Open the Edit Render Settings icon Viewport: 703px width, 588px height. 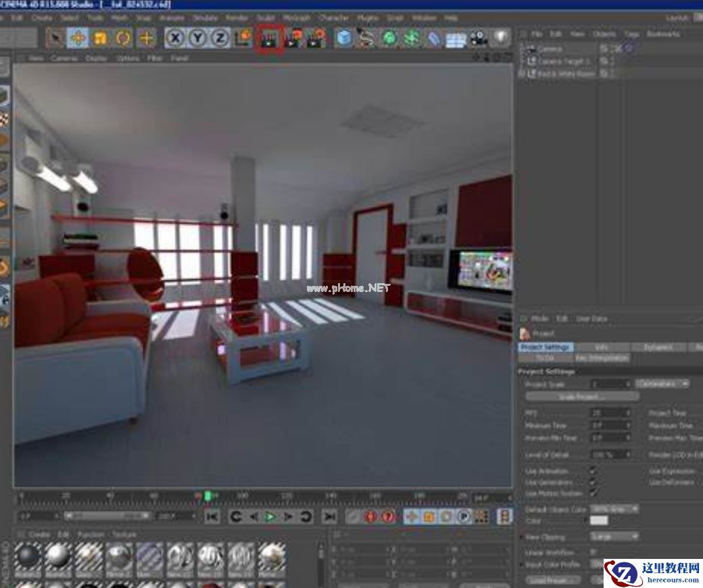point(316,39)
